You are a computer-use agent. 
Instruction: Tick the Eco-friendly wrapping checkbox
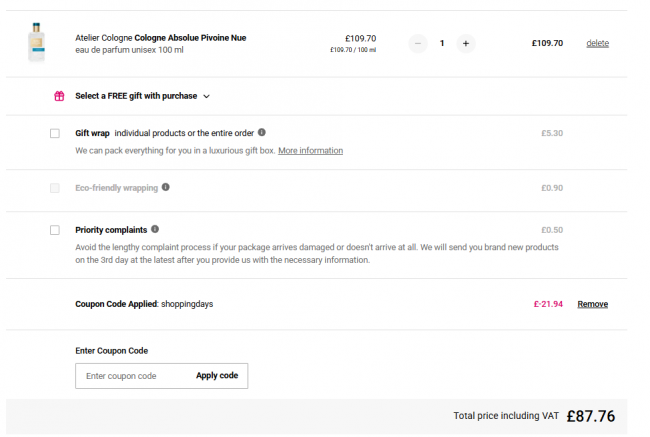click(55, 188)
